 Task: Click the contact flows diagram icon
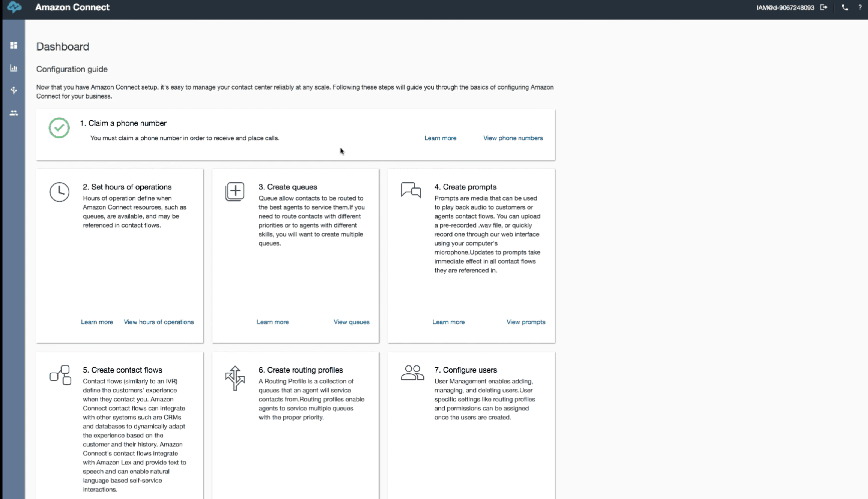click(x=60, y=375)
